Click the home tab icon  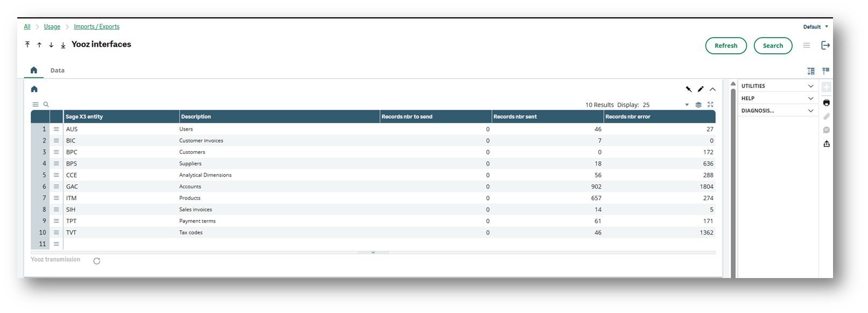(34, 70)
